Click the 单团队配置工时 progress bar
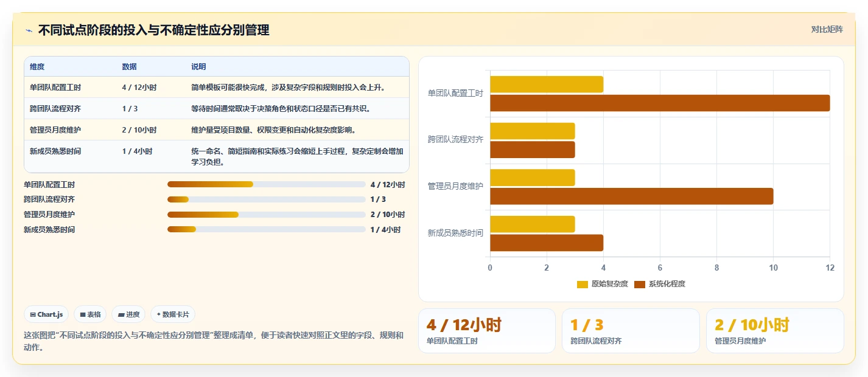868x377 pixels. click(267, 184)
